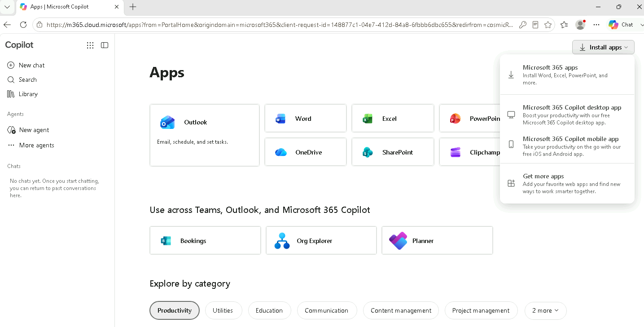This screenshot has width=644, height=327.
Task: Show More agents
Action: pos(31,145)
